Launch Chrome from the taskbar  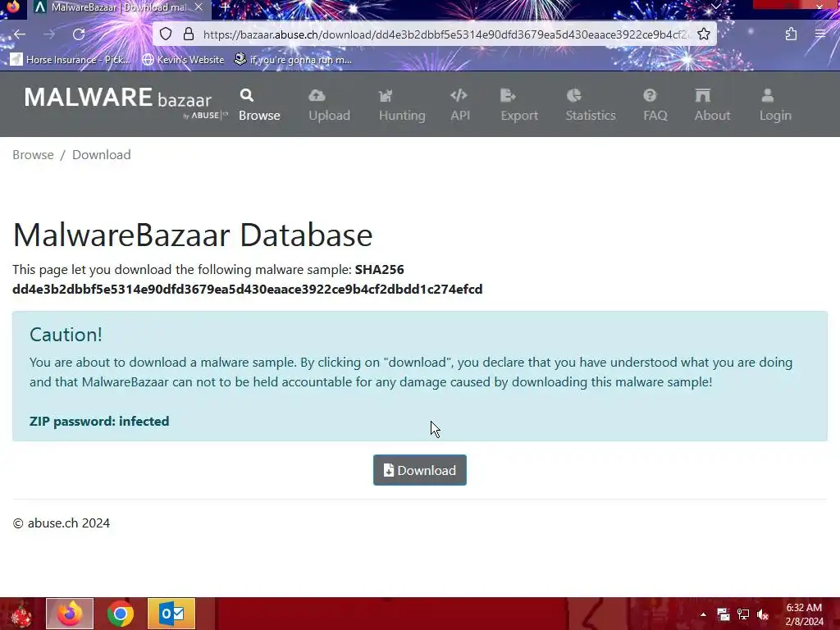[120, 614]
